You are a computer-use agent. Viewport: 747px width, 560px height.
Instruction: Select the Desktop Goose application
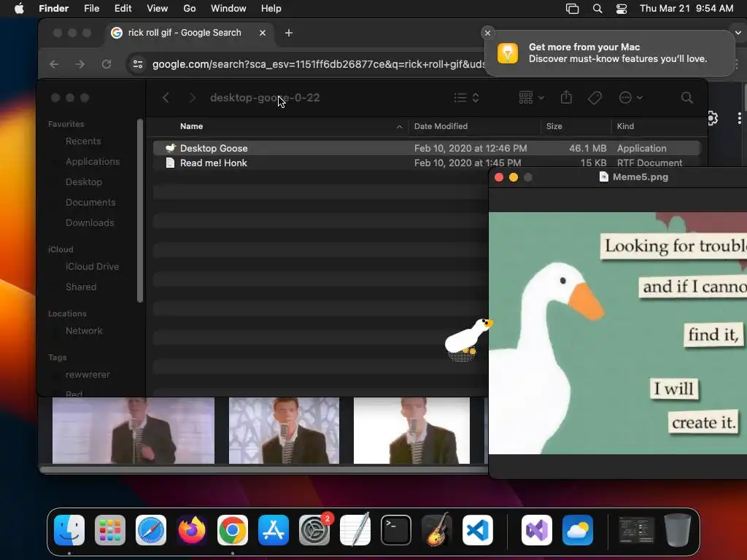[427, 148]
